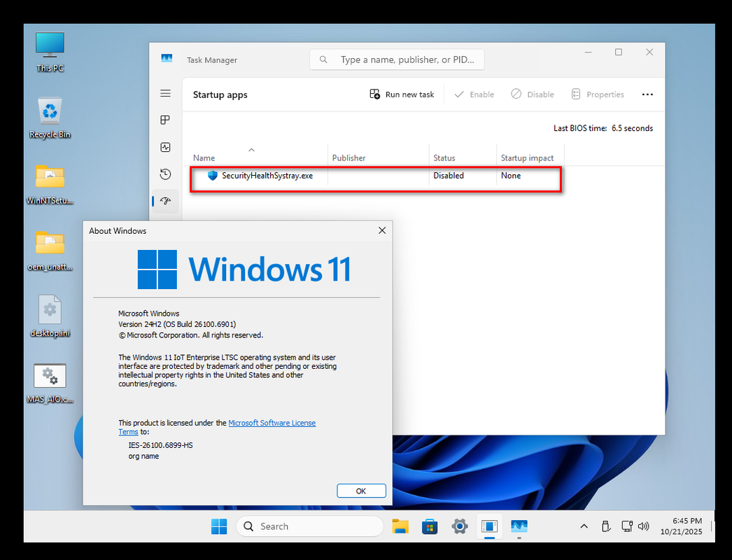The image size is (732, 560).
Task: Sort by the Name column header
Action: 204,158
